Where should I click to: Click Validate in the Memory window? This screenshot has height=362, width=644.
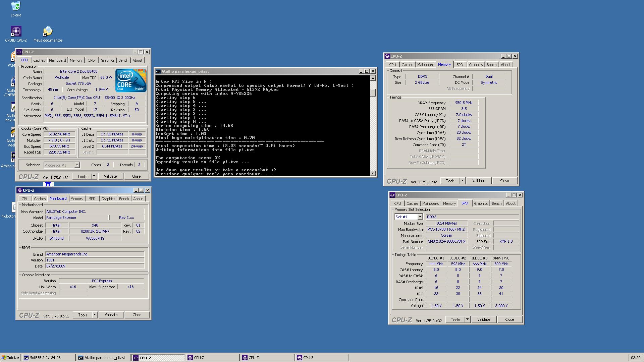pyautogui.click(x=479, y=181)
